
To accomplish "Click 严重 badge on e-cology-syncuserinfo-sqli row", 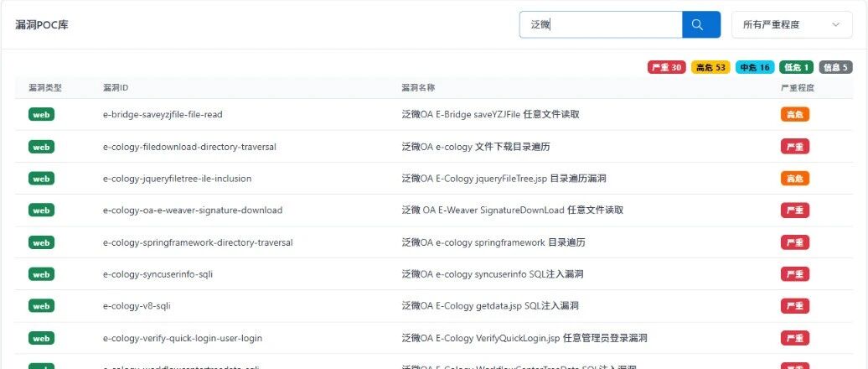I will 795,274.
